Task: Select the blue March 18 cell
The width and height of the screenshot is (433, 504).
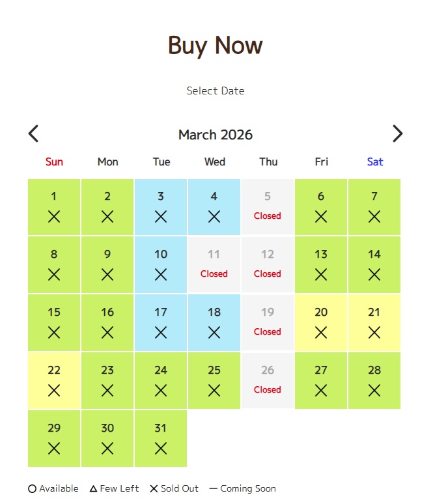Action: [214, 323]
